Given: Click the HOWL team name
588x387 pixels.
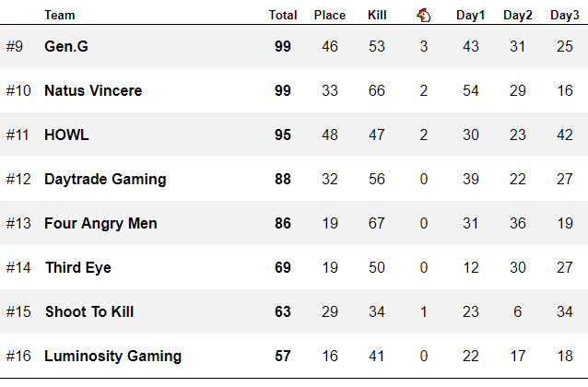Looking at the screenshot, I should 66,135.
